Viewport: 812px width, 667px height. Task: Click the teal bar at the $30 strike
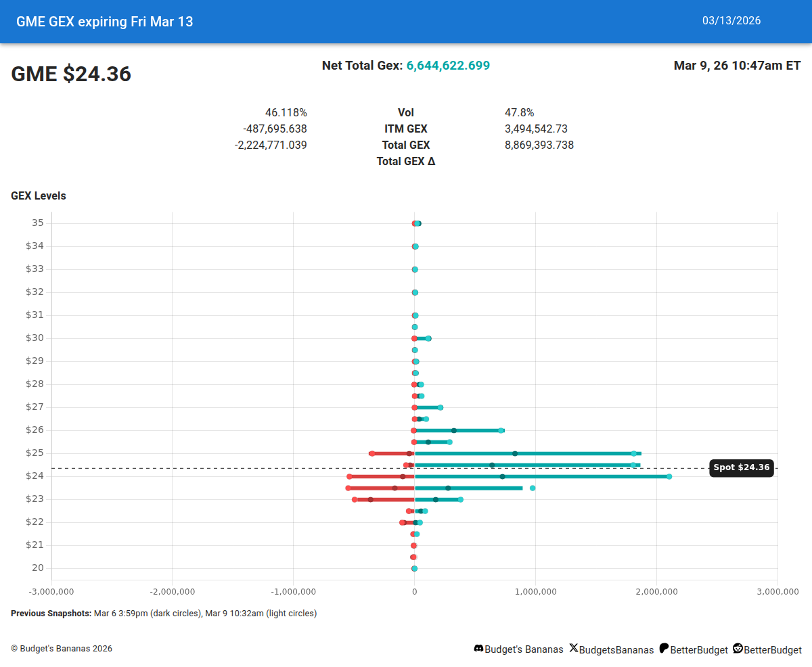click(x=422, y=338)
